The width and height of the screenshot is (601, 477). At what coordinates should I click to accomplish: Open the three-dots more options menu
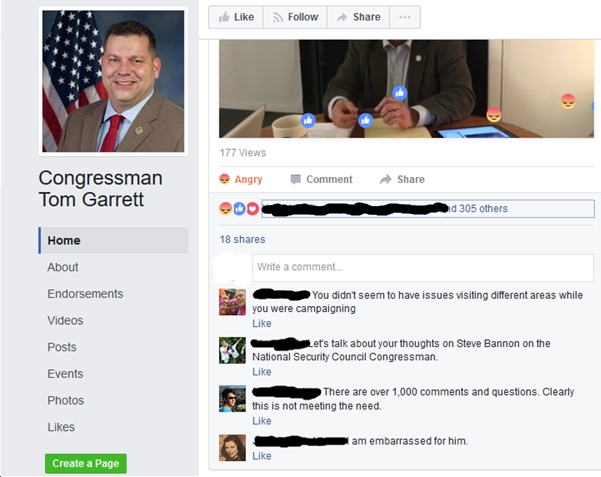coord(405,17)
